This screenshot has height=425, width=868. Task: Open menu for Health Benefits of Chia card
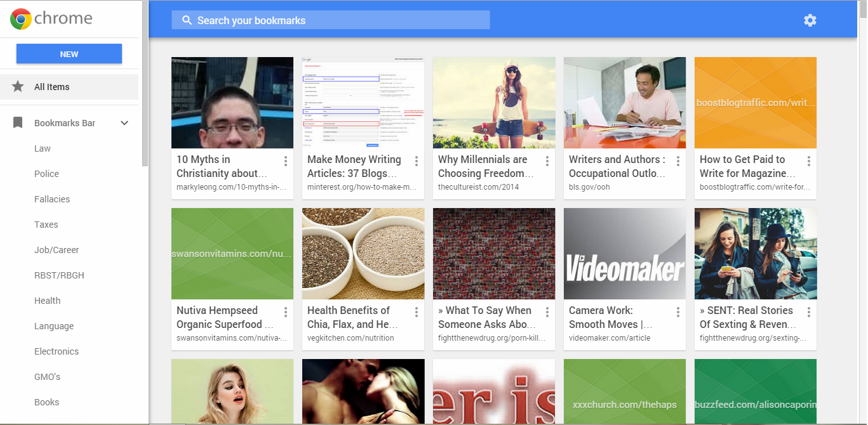coord(417,312)
